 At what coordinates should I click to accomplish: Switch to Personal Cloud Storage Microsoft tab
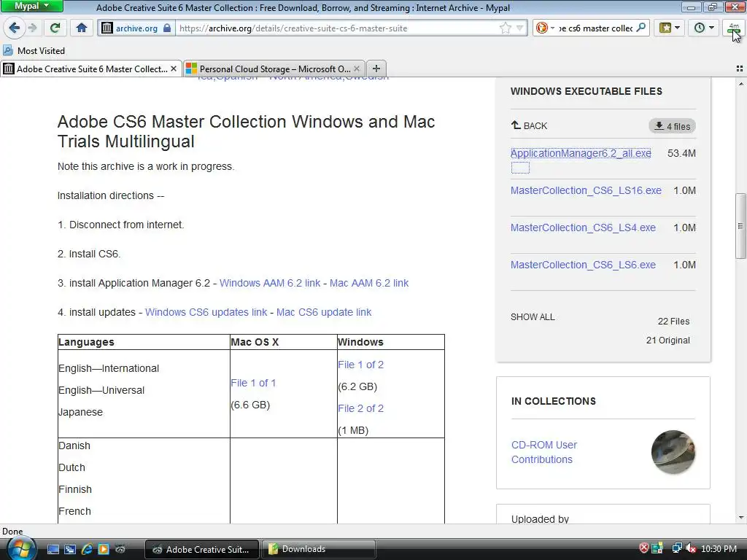274,69
